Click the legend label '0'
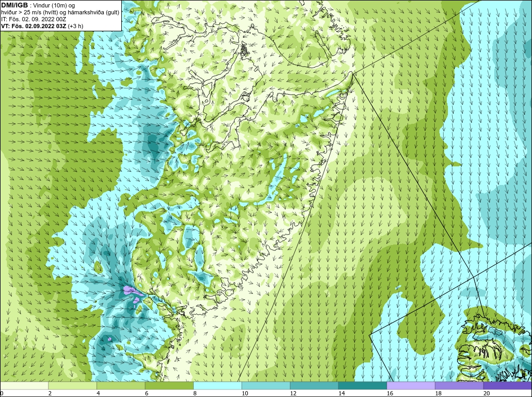 (2, 393)
